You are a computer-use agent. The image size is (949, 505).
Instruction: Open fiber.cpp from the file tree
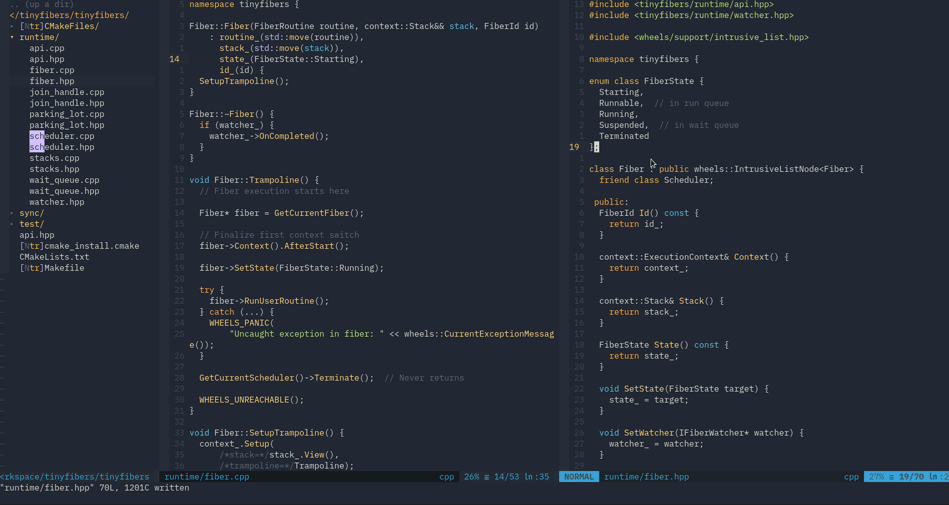(x=51, y=70)
